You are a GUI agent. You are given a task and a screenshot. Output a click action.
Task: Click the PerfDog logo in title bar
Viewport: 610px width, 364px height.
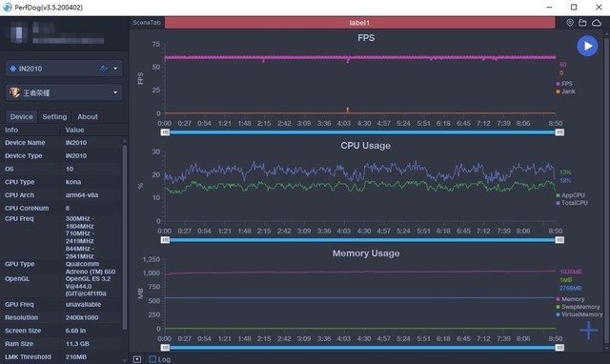point(7,7)
